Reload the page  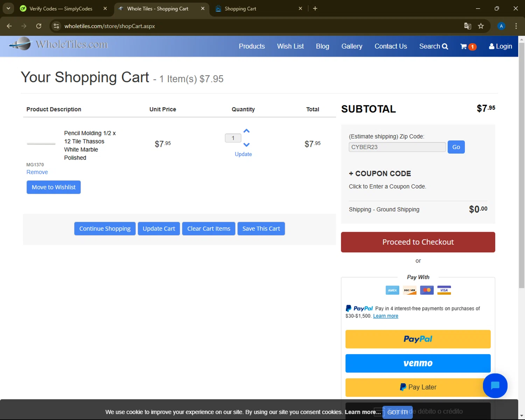39,26
